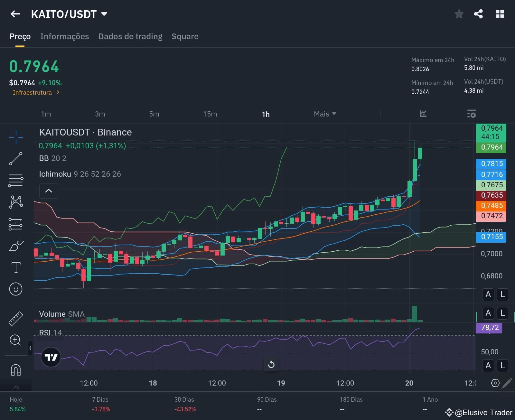Click the date 19 on time axis
This screenshot has width=515, height=420.
click(x=281, y=383)
